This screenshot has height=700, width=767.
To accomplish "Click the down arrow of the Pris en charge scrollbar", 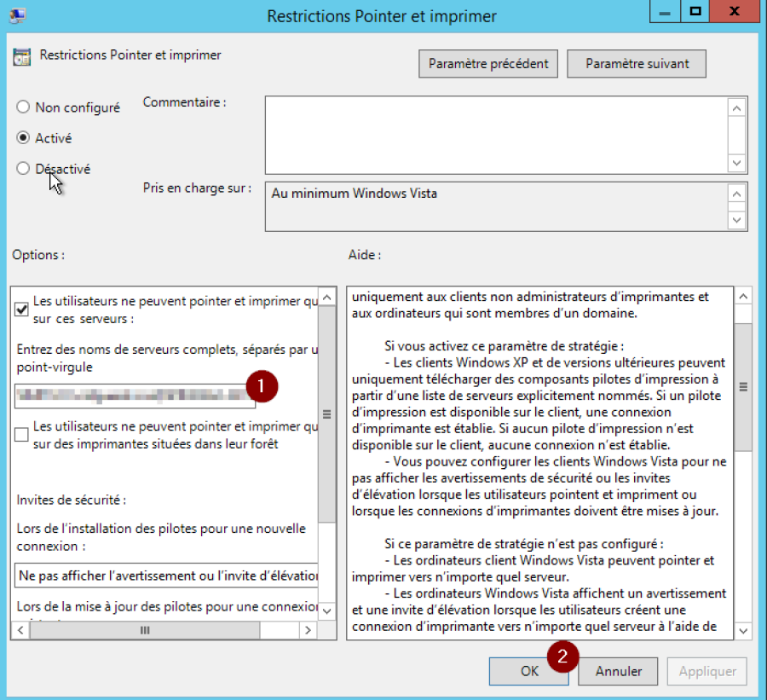I will click(x=736, y=220).
